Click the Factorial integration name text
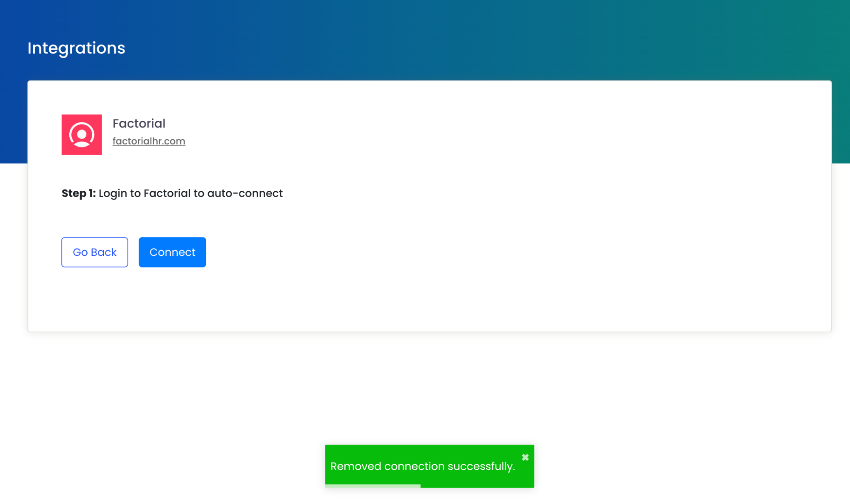The height and width of the screenshot is (504, 850). [139, 123]
